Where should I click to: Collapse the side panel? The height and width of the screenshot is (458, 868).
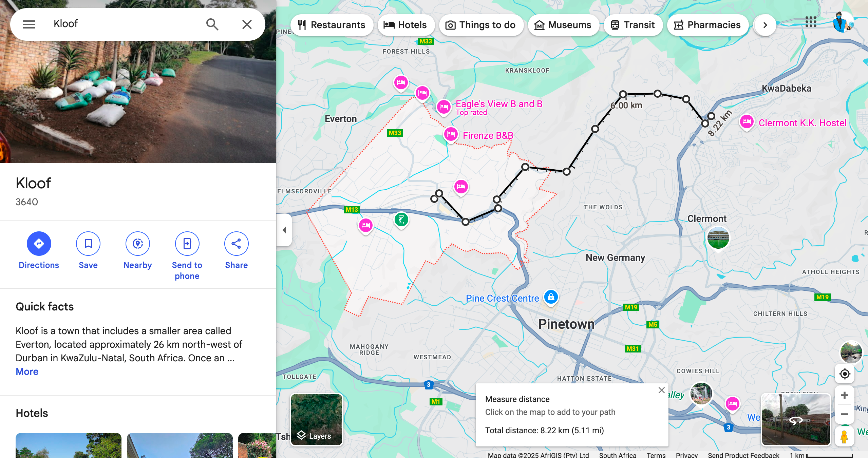(x=284, y=230)
